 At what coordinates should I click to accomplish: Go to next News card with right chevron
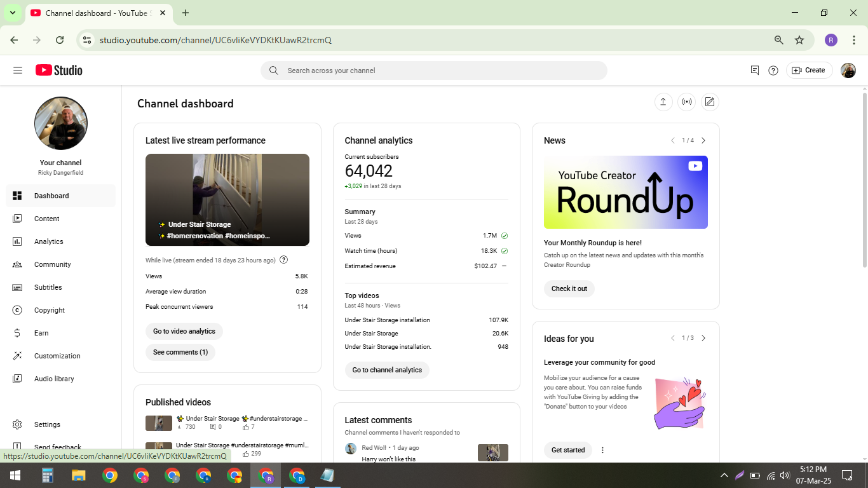coord(703,140)
